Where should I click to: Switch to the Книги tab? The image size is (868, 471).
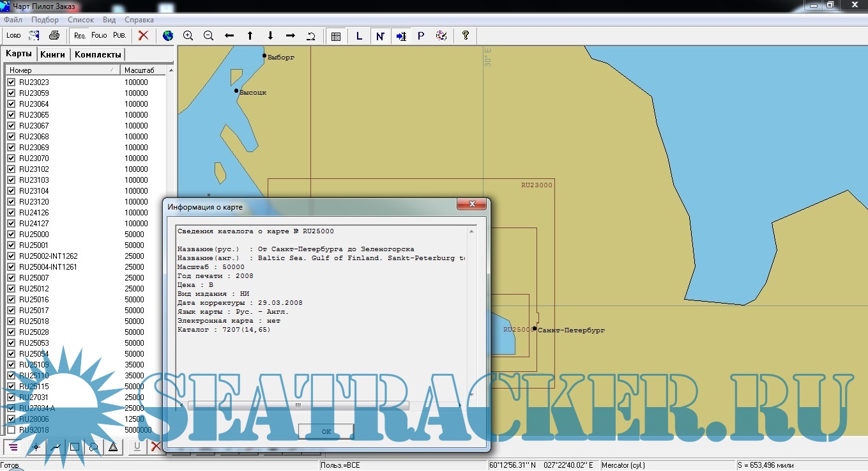(53, 54)
